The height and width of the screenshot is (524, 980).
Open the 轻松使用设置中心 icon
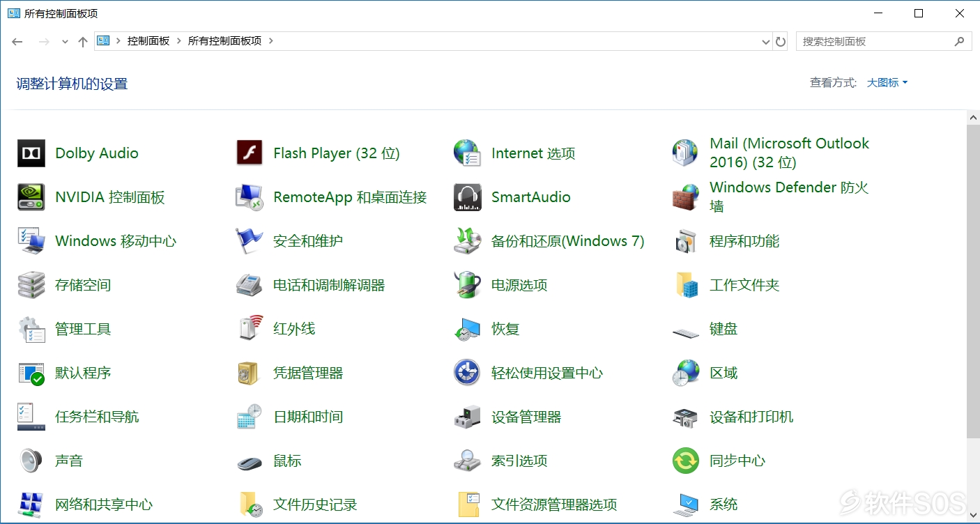click(x=467, y=373)
